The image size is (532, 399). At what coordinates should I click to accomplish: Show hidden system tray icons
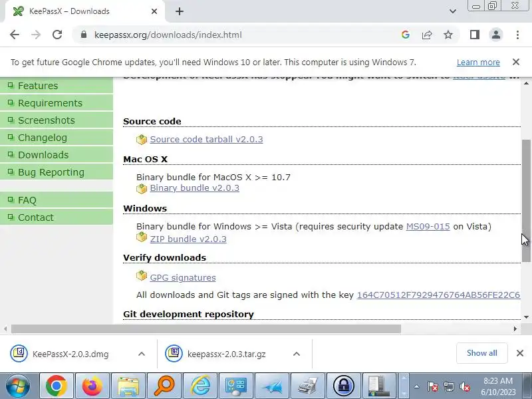coord(417,386)
